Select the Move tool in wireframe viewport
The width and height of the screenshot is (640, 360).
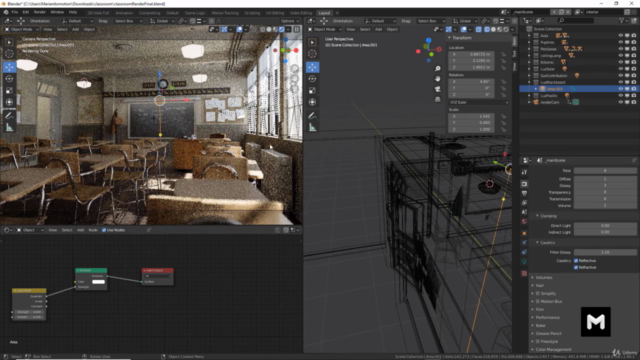point(313,67)
